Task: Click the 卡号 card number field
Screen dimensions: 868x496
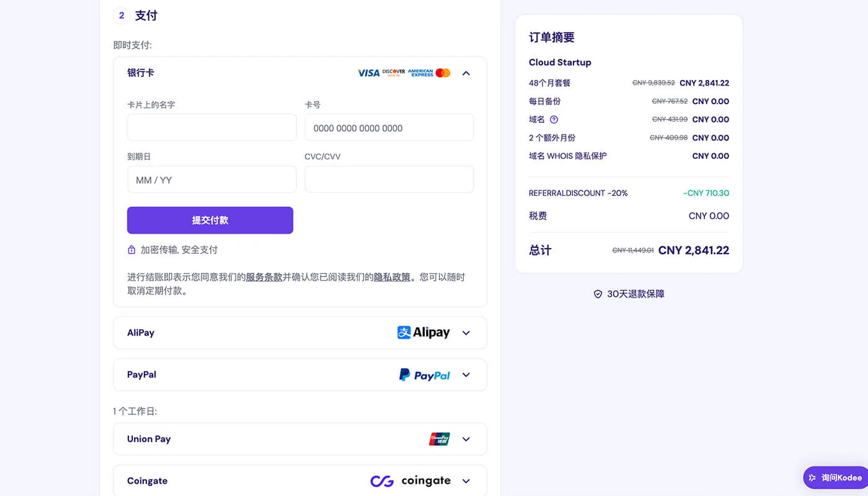Action: [x=389, y=126]
